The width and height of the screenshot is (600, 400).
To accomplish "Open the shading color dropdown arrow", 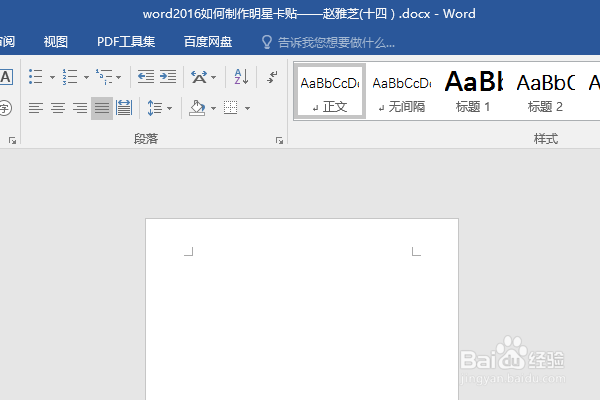I will point(214,108).
